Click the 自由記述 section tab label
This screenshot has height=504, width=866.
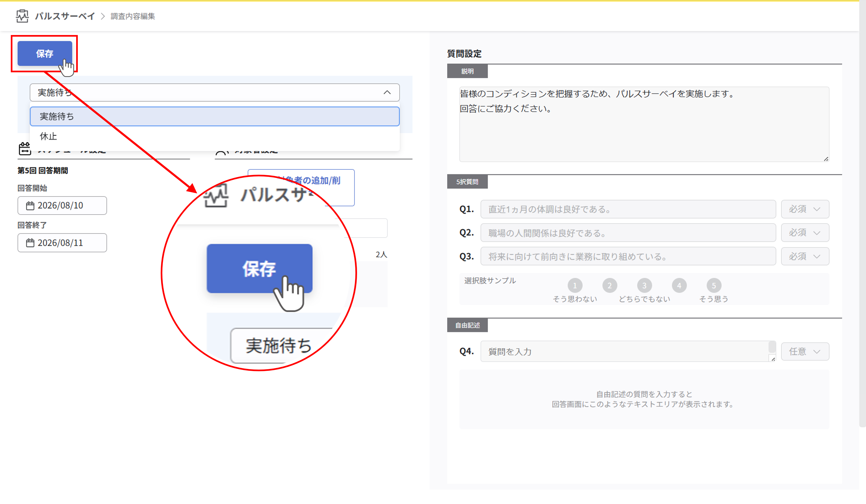pyautogui.click(x=467, y=325)
